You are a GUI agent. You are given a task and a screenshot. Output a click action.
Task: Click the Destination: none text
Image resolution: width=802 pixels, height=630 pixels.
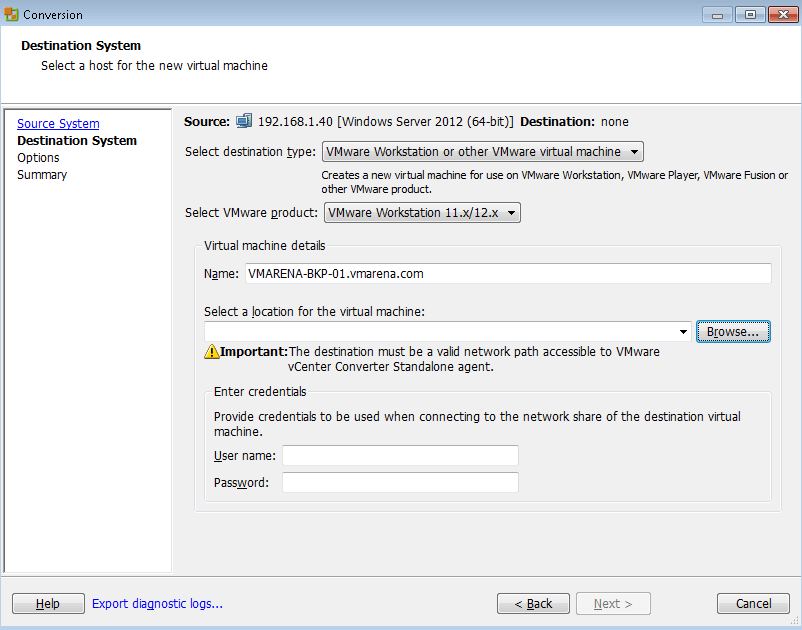[x=574, y=122]
